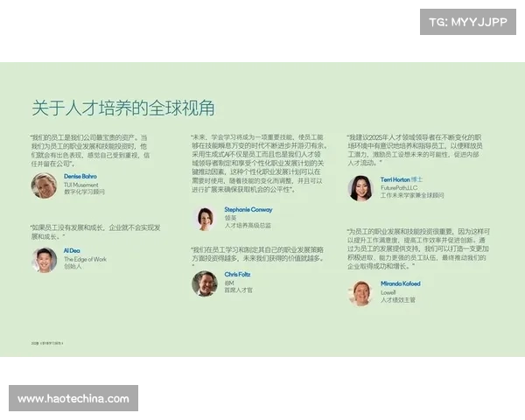Click the name Chris Foltz
Screen dimensions: 525x420
click(x=237, y=274)
